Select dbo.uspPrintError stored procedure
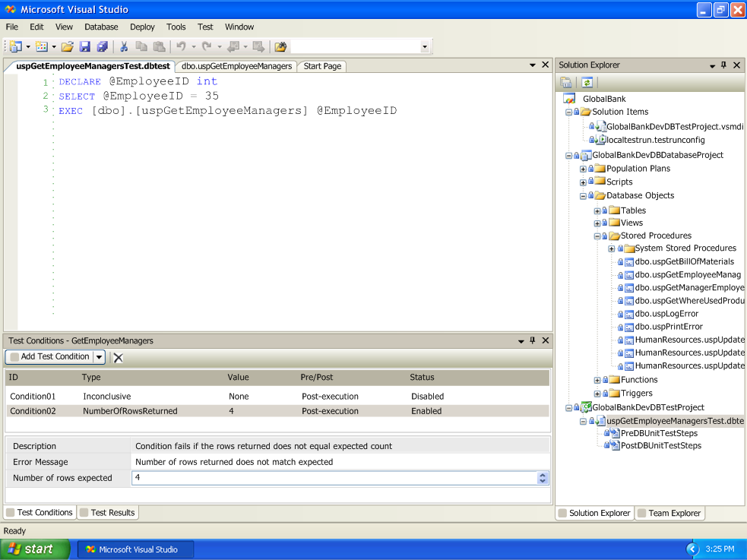 click(669, 327)
